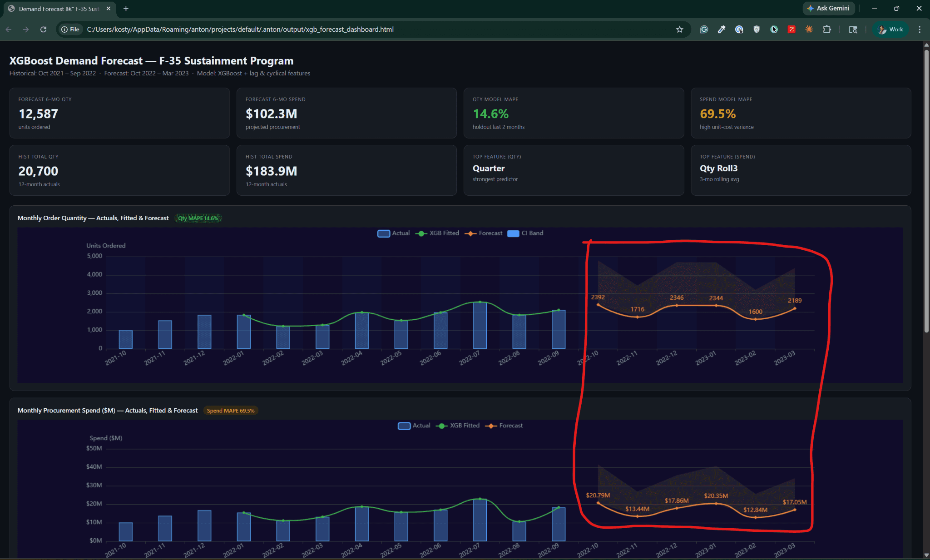
Task: Open the Extensions puzzle piece menu
Action: click(x=827, y=30)
